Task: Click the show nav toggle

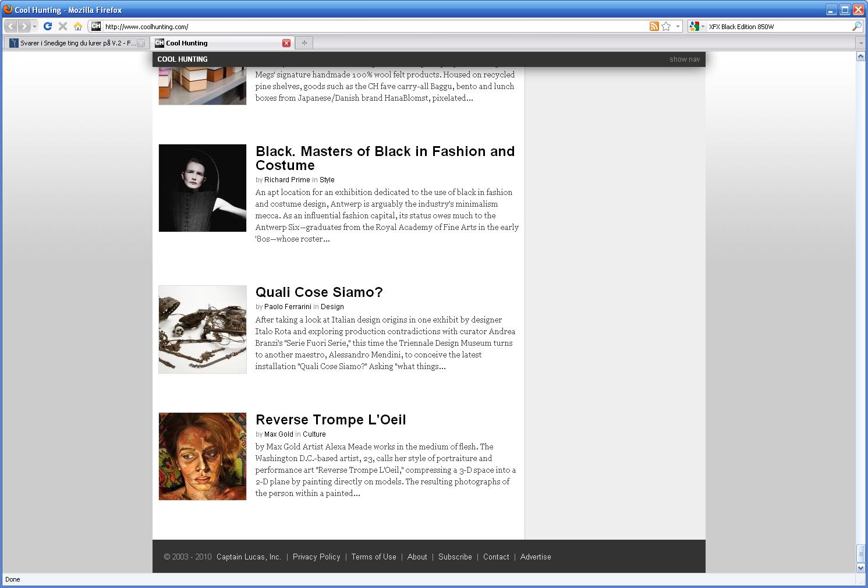Action: pyautogui.click(x=685, y=59)
